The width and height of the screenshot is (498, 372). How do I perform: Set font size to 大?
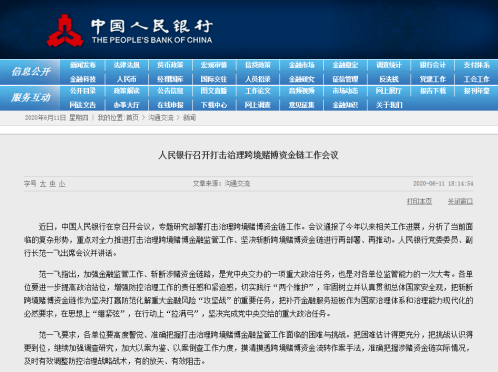click(43, 184)
